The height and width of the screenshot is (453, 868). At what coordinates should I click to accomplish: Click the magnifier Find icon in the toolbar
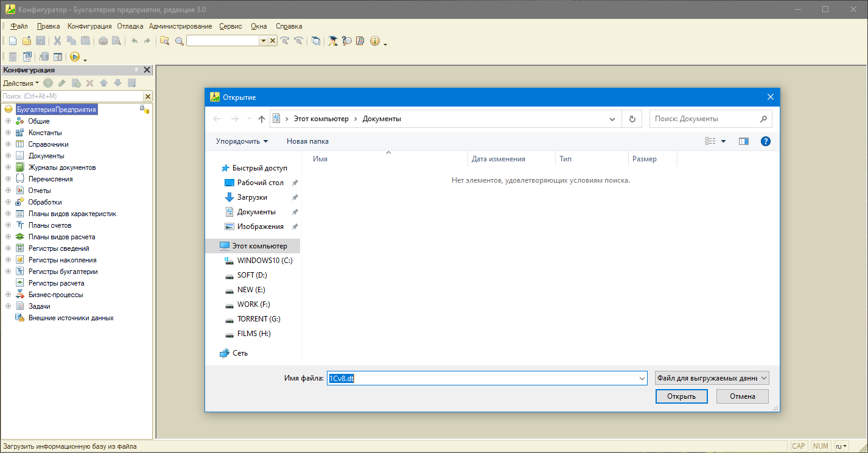coord(179,41)
